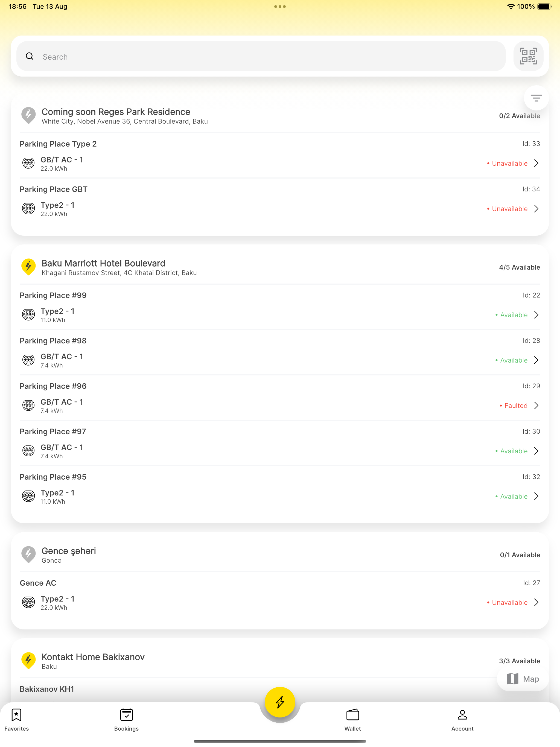Viewport: 560px width, 747px height.
Task: Open the faulted Parking Place #96 chevron
Action: (x=536, y=405)
